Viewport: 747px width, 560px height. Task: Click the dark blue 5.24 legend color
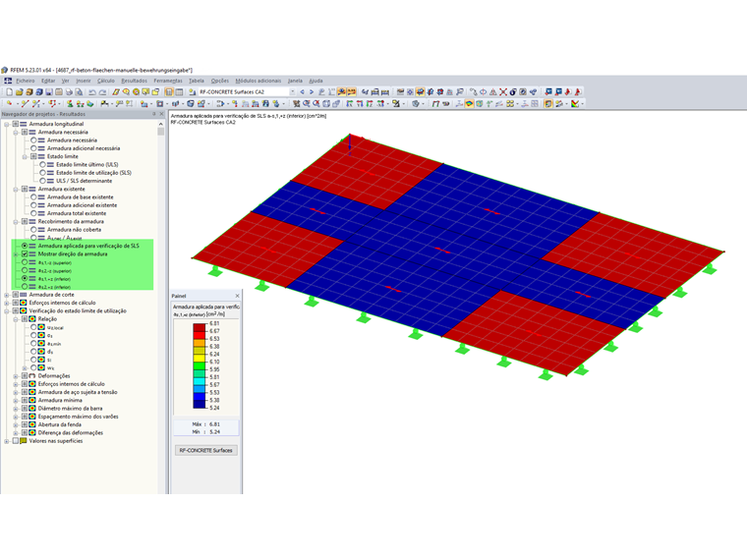[200, 405]
